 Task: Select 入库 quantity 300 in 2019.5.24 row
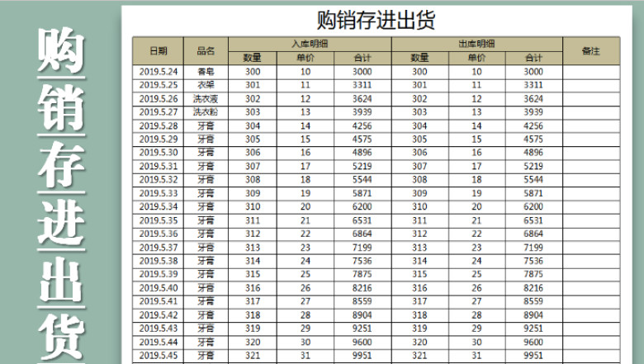(253, 72)
